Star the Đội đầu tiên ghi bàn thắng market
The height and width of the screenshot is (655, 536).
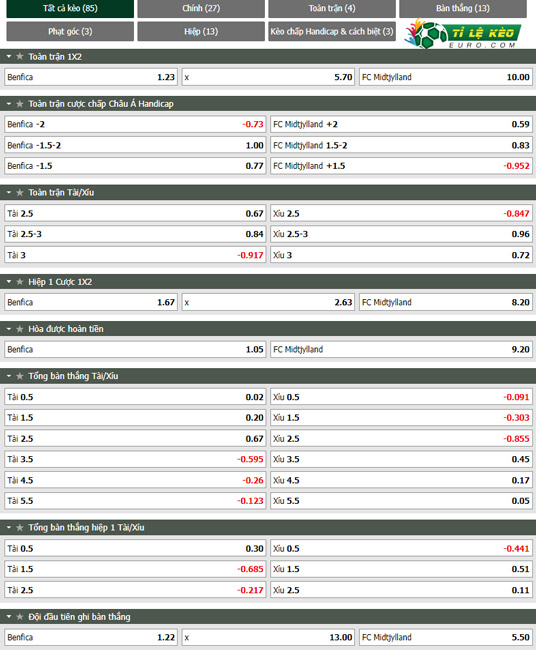click(19, 617)
